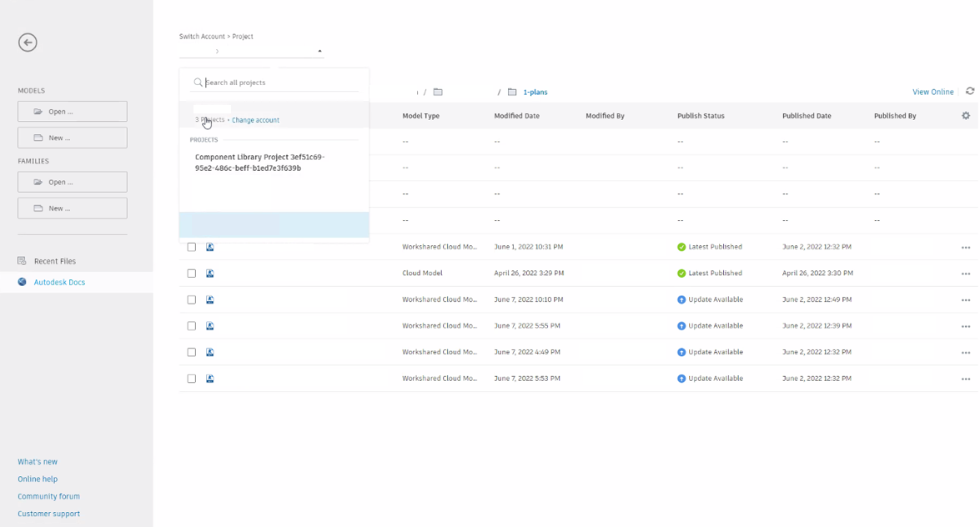Click the Change account link
The width and height of the screenshot is (980, 527).
coord(255,120)
